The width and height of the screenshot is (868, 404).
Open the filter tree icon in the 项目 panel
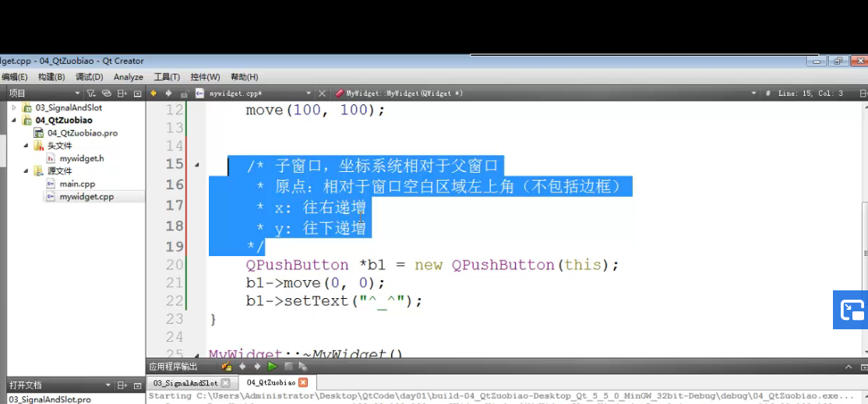pyautogui.click(x=91, y=93)
